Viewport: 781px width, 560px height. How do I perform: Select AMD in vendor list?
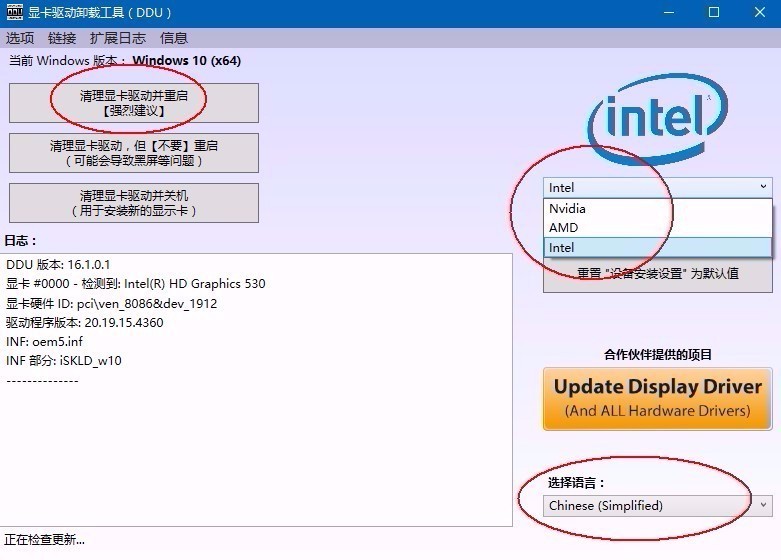point(657,228)
